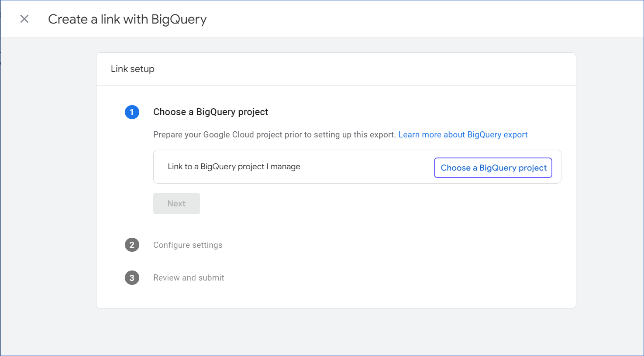This screenshot has width=644, height=356.
Task: Open Learn more about BigQuery export link
Action: (463, 135)
